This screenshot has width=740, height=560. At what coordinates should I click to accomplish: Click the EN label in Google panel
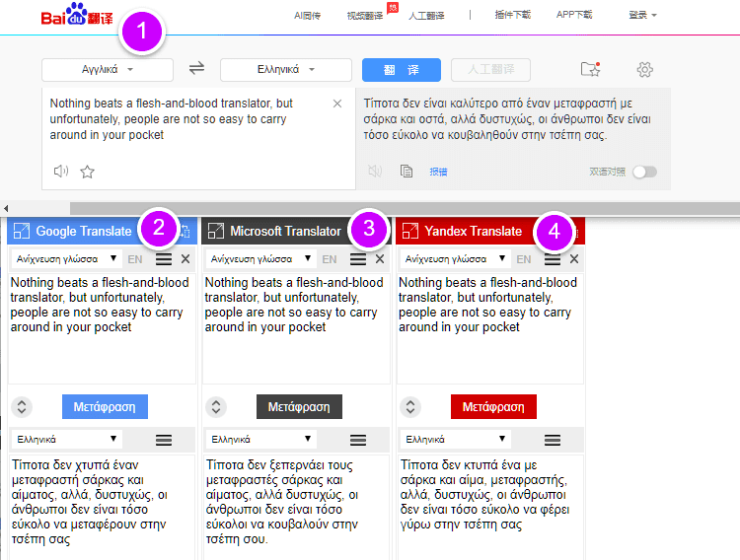pos(135,259)
